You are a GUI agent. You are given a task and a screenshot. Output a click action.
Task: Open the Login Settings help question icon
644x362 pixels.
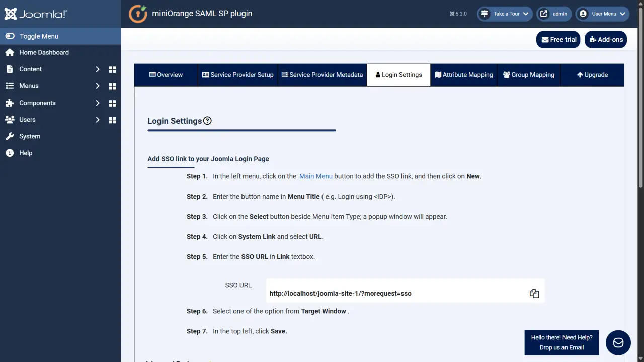[207, 121]
